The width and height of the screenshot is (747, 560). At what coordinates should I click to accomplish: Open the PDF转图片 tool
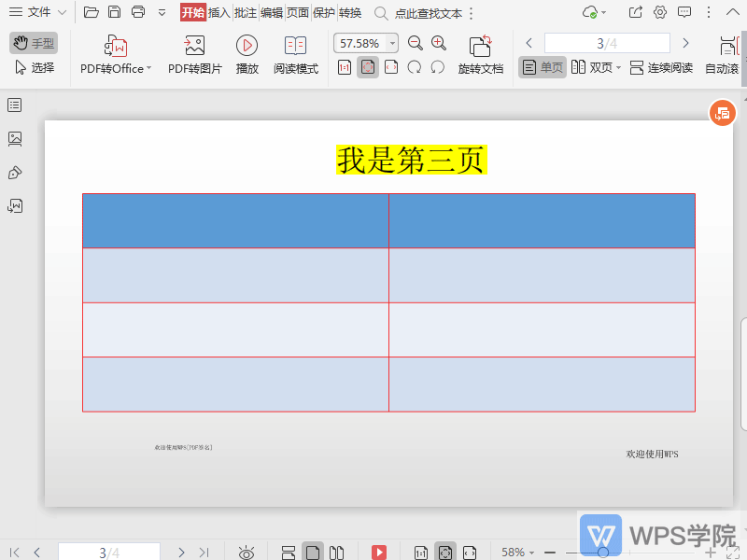tap(193, 53)
